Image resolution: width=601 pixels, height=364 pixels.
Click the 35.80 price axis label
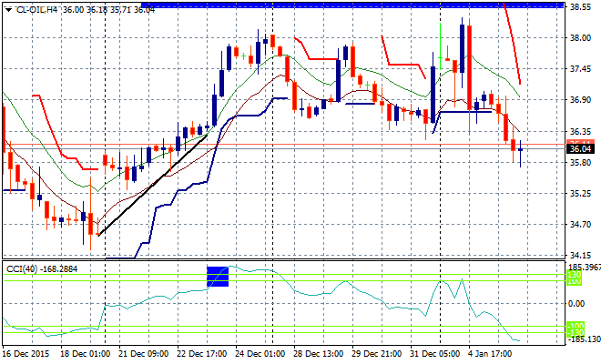click(580, 163)
